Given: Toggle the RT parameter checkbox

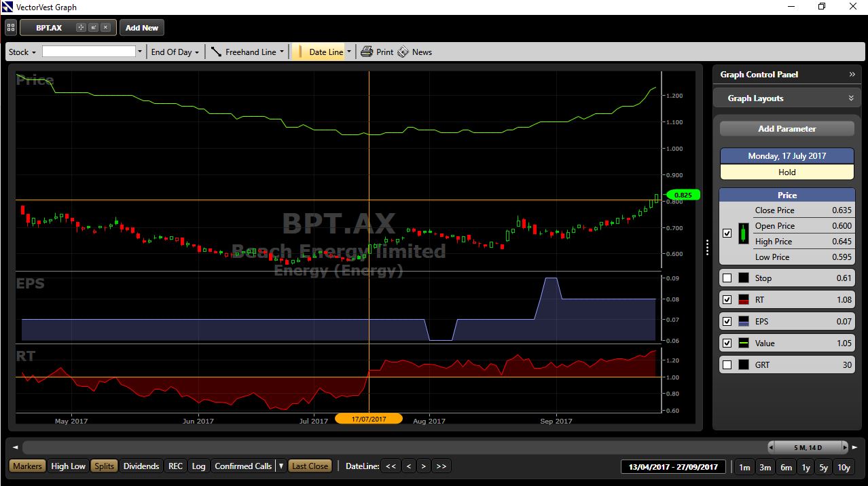Looking at the screenshot, I should click(x=727, y=299).
